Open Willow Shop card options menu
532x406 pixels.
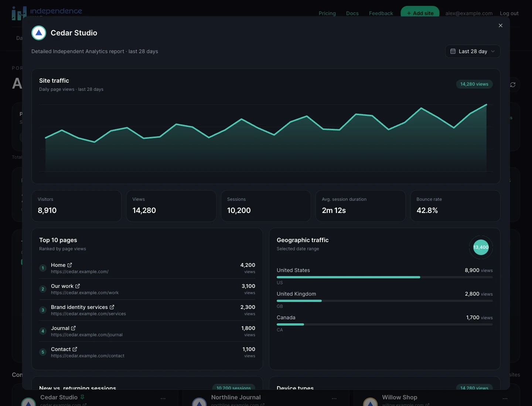click(x=505, y=398)
